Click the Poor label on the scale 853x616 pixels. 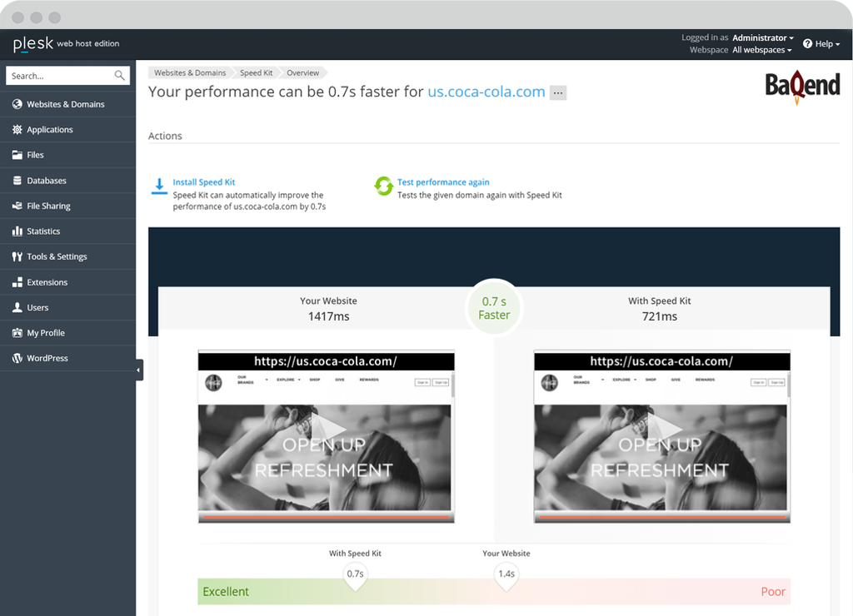(773, 592)
